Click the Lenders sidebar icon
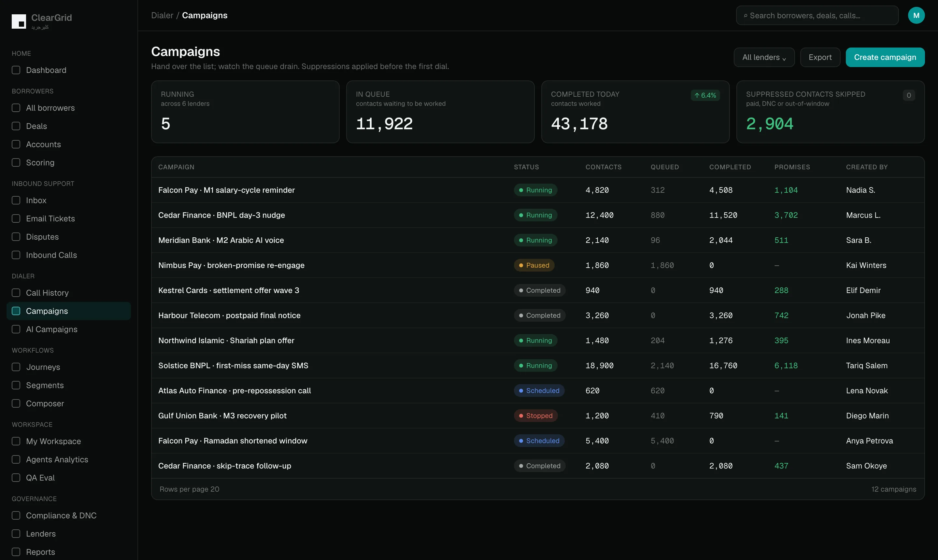 tap(16, 534)
